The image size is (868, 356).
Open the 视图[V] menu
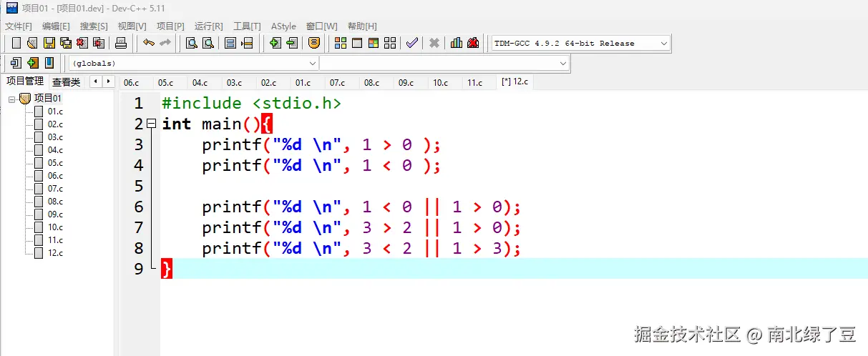[132, 26]
